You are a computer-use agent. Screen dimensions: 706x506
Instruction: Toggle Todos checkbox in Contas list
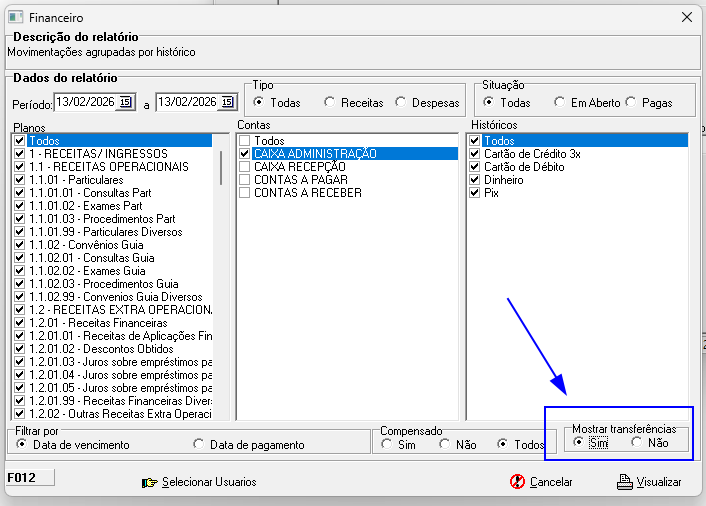click(245, 141)
